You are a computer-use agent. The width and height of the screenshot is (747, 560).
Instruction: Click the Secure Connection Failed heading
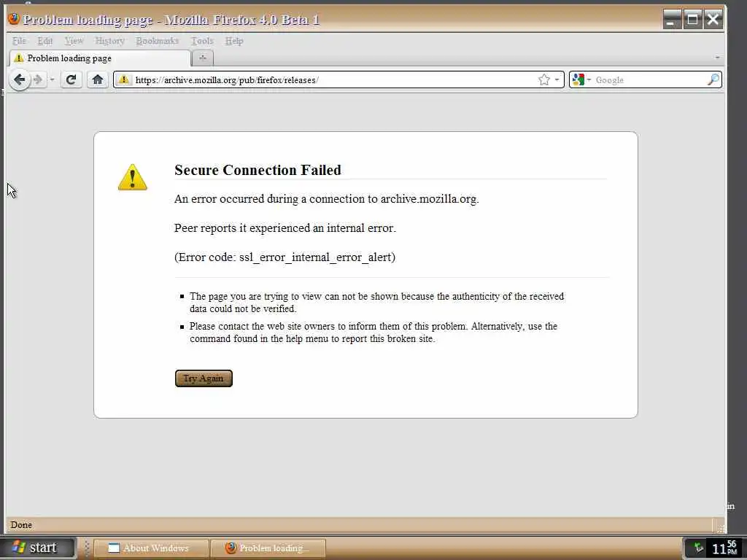(258, 170)
